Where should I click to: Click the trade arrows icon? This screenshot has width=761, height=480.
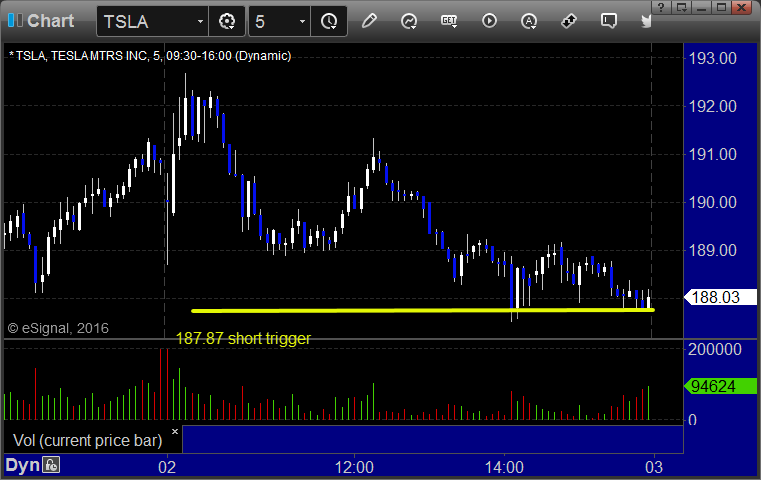[x=569, y=21]
